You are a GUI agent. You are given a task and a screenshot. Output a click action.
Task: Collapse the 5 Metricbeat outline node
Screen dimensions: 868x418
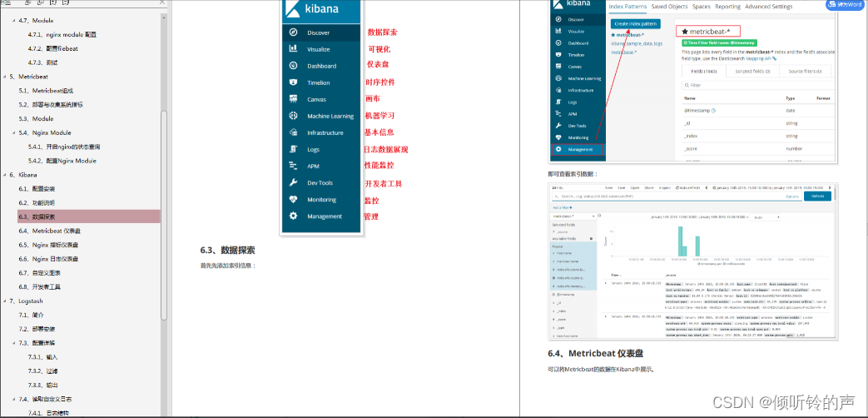[4, 77]
